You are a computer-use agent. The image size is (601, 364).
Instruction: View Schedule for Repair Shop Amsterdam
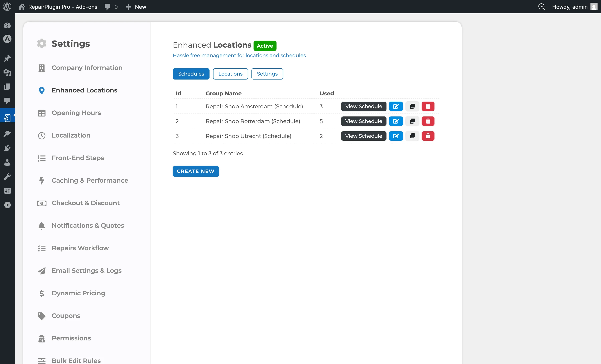point(363,106)
